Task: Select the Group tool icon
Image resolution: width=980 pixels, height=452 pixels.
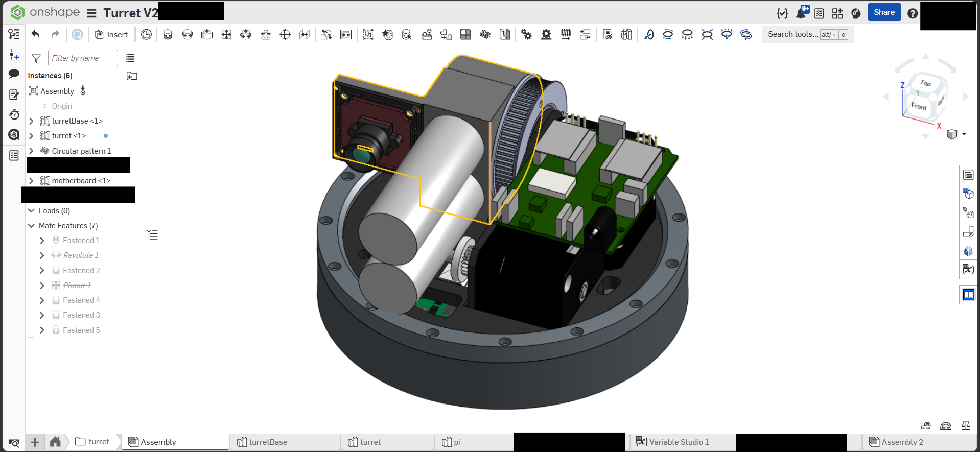Action: pyautogui.click(x=368, y=34)
